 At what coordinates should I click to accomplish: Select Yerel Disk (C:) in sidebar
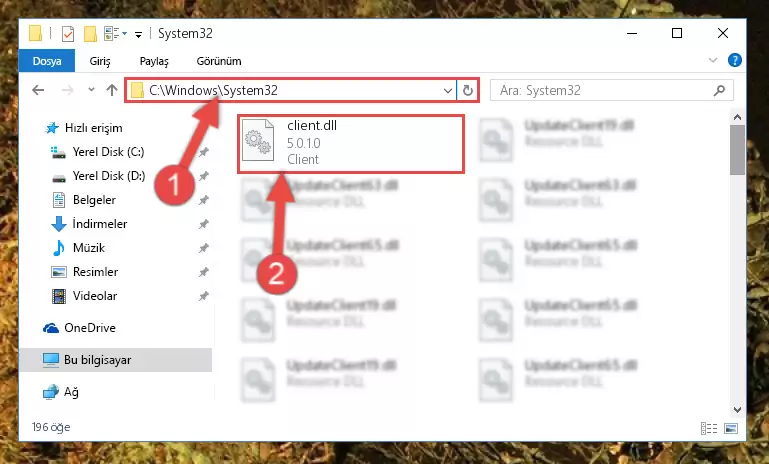click(x=108, y=152)
